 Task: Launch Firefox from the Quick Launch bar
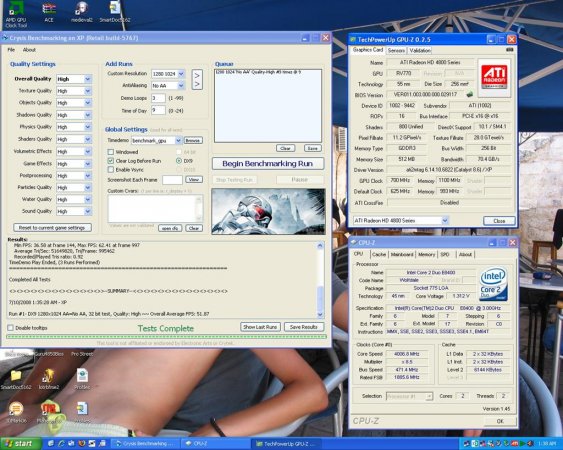(x=82, y=444)
